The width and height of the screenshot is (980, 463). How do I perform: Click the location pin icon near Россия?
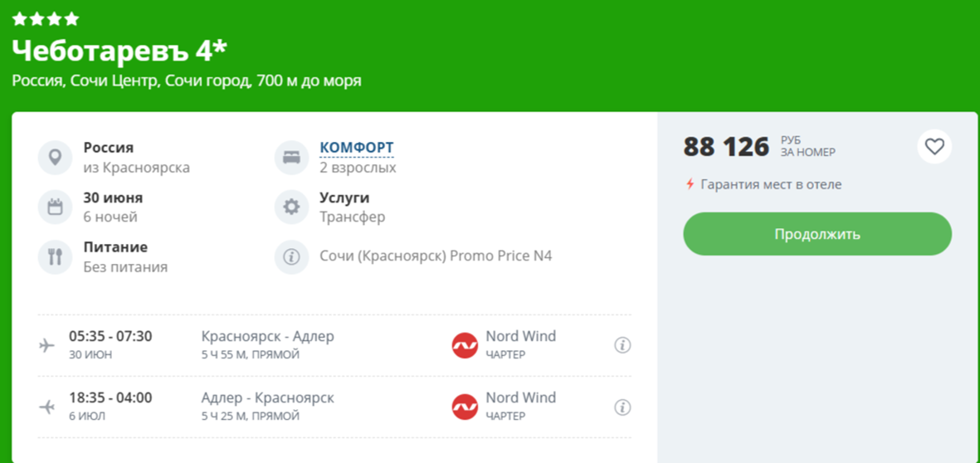pos(55,157)
